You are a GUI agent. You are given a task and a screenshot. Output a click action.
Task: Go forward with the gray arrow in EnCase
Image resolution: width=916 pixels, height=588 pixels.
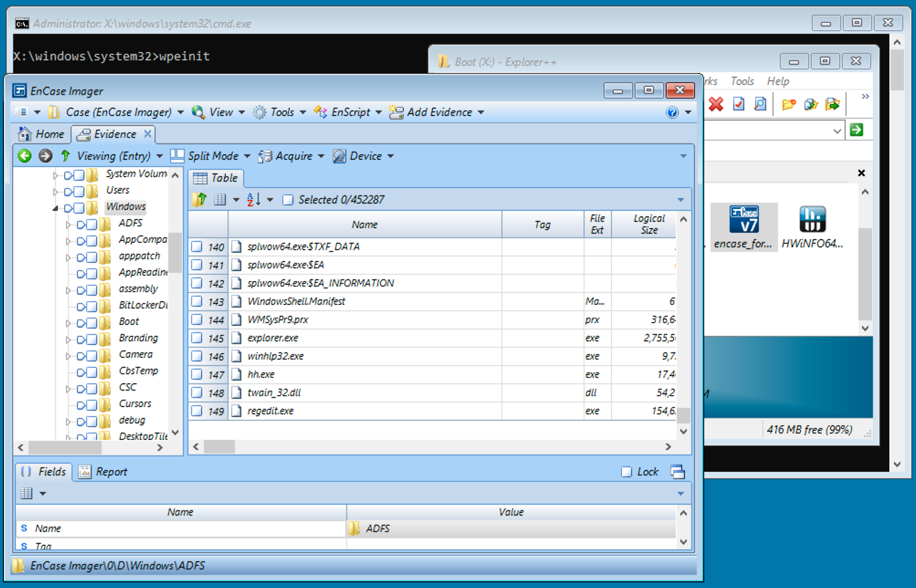click(45, 156)
